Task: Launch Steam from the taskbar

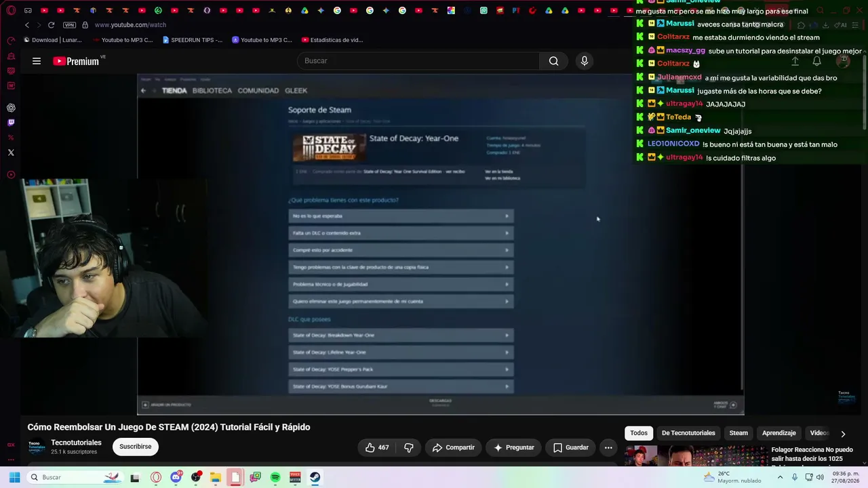Action: click(x=315, y=477)
